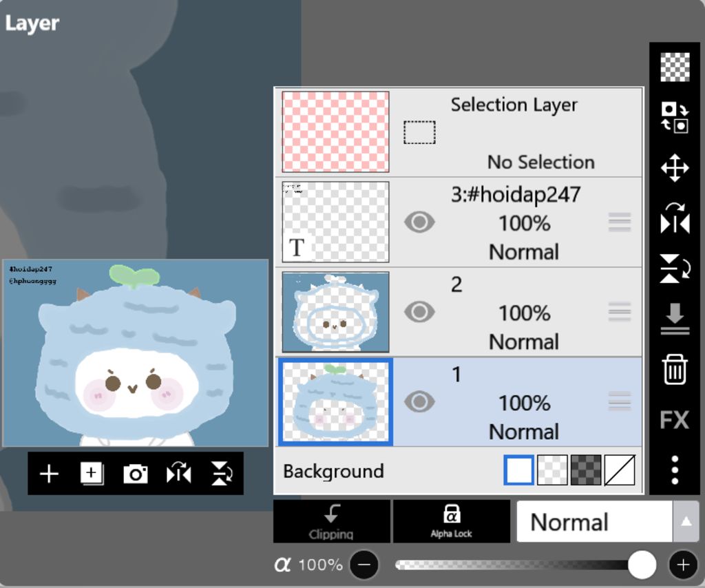Merge layer down with arrow icon
Viewport: 705px width, 588px height.
[x=675, y=319]
